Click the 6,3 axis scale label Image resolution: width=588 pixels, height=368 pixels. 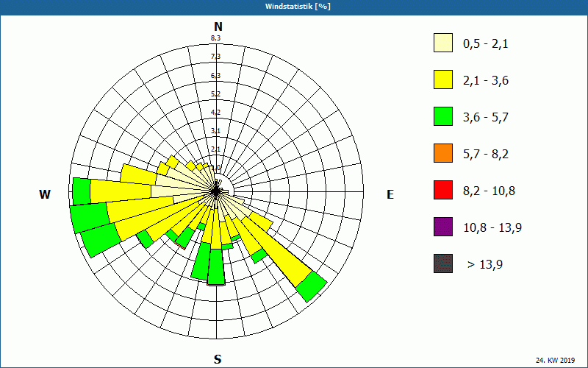click(x=215, y=76)
